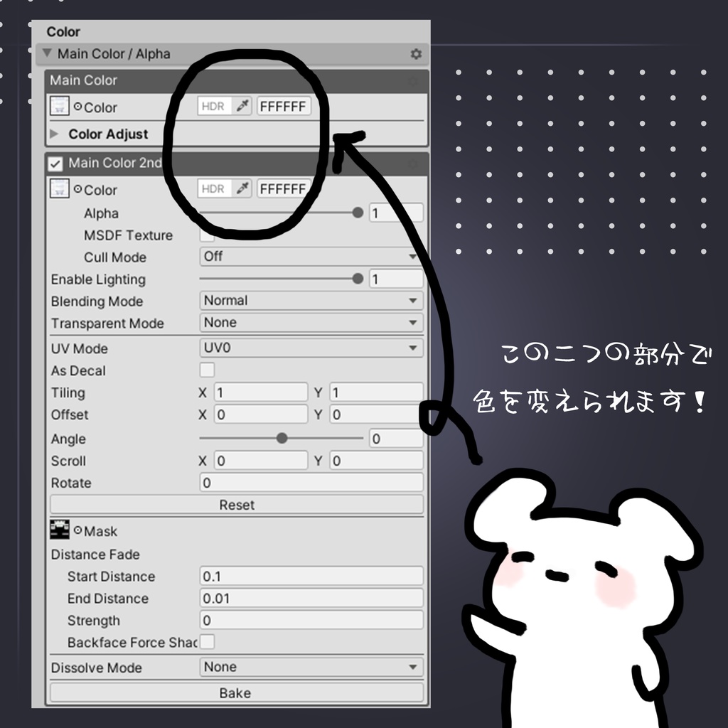Screen dimensions: 728x728
Task: Click the Enable Lighting slider handle
Action: [x=358, y=279]
